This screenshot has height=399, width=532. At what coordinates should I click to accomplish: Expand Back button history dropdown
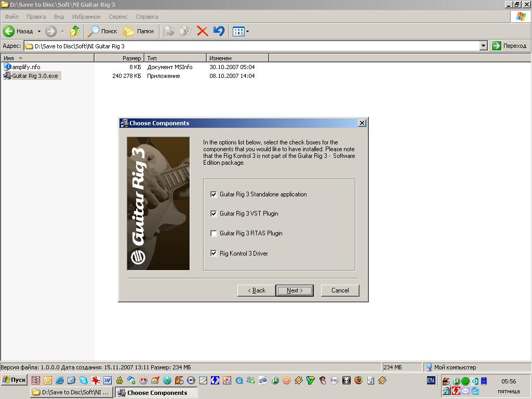click(39, 31)
